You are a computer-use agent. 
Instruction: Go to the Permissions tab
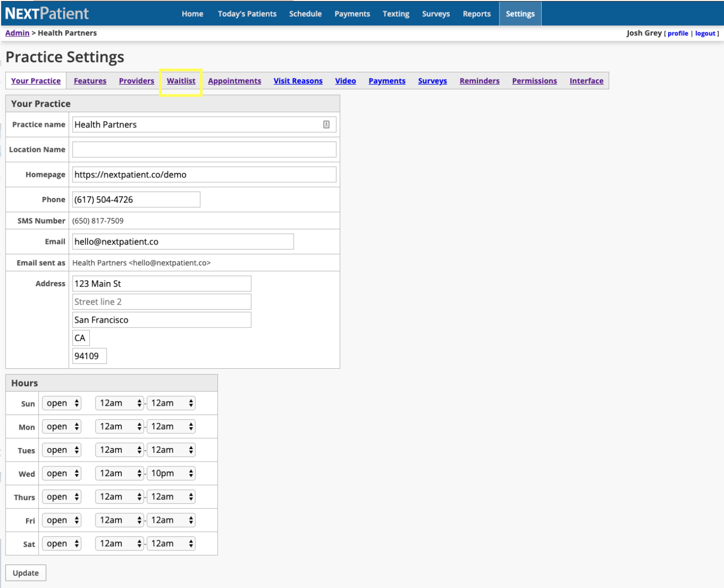coord(534,81)
